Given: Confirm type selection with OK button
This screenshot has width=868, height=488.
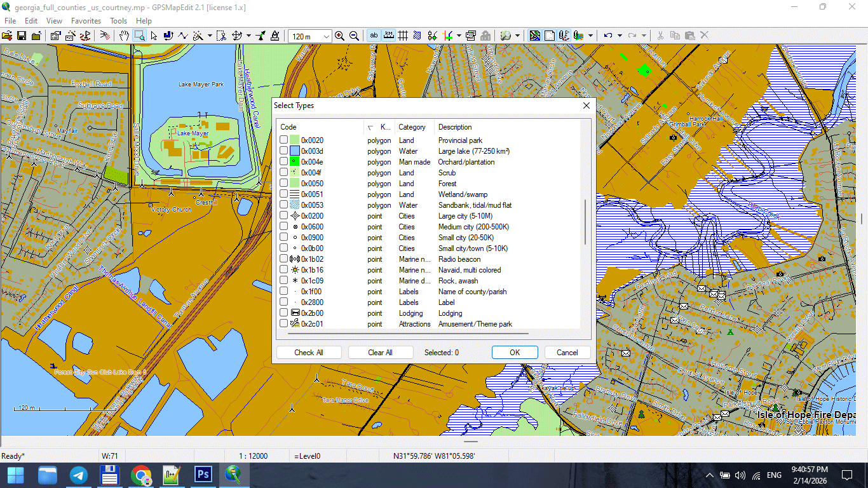Looking at the screenshot, I should click(x=515, y=352).
